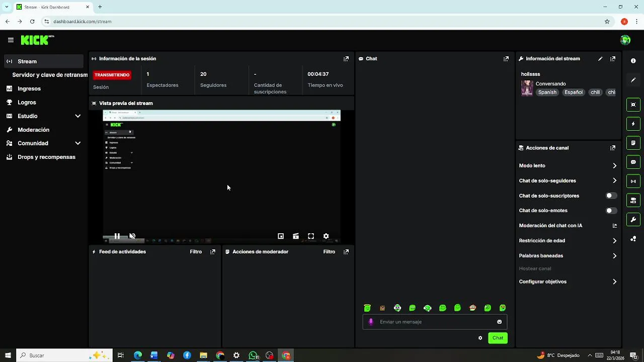Viewport: 644px width, 362px height.
Task: Click the Spanish tag
Action: pos(547,93)
